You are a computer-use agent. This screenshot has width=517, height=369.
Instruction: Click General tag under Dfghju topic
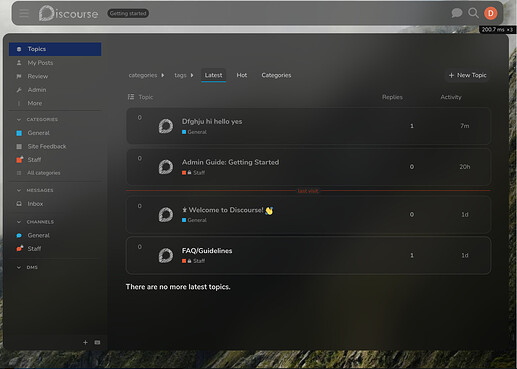(x=194, y=132)
